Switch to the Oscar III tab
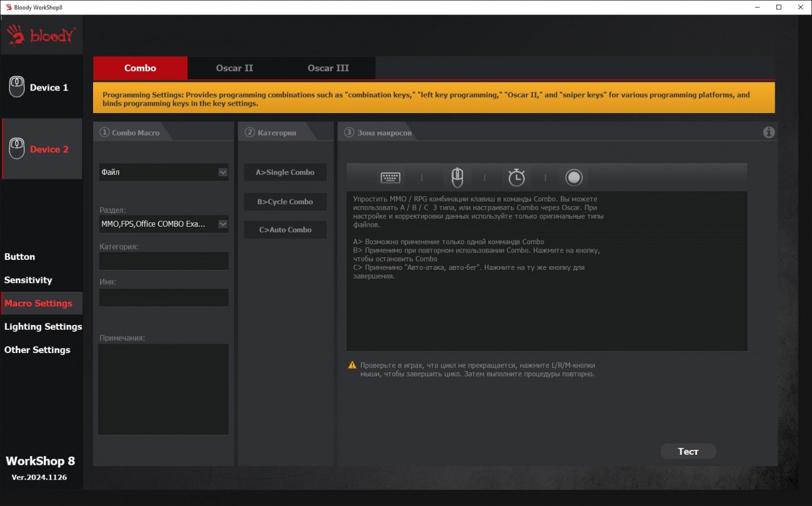Screen dimensions: 812x506 328,68
